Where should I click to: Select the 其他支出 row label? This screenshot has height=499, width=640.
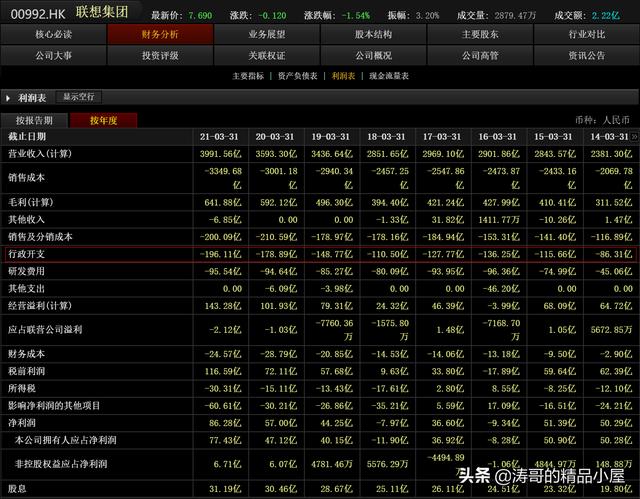click(x=26, y=288)
